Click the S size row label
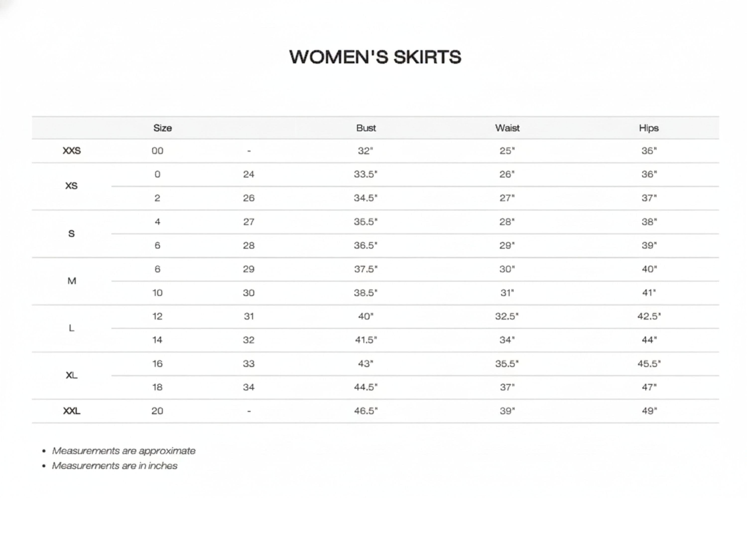 71,233
